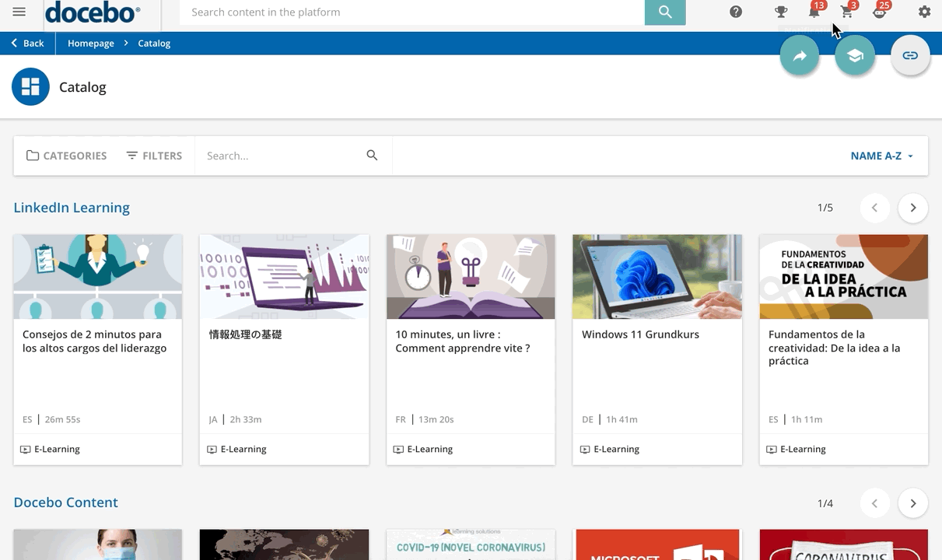Click E-Learning icon on Windows 11 Grundkurs card

click(585, 450)
